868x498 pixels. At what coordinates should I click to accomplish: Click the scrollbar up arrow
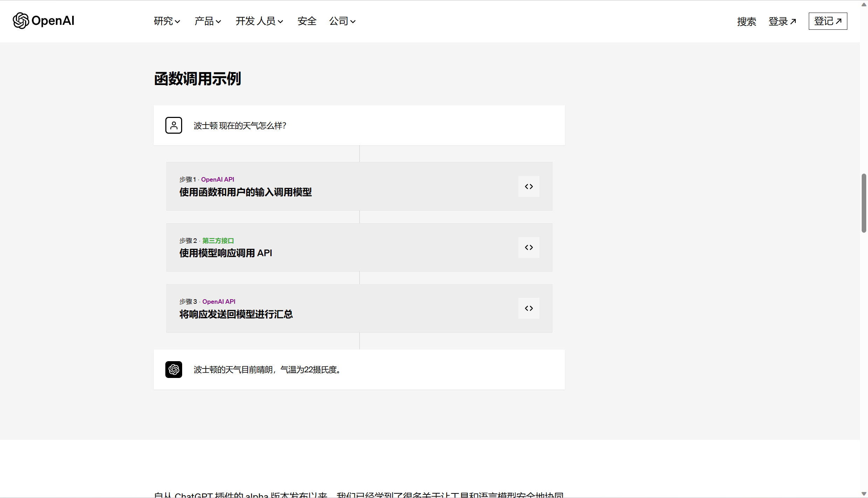(864, 4)
